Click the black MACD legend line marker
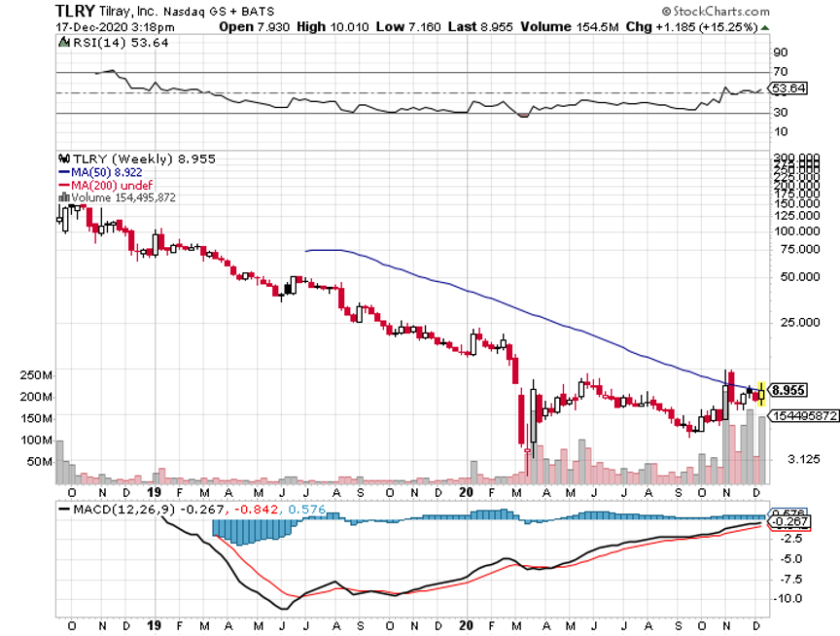The image size is (840, 636). (x=65, y=509)
